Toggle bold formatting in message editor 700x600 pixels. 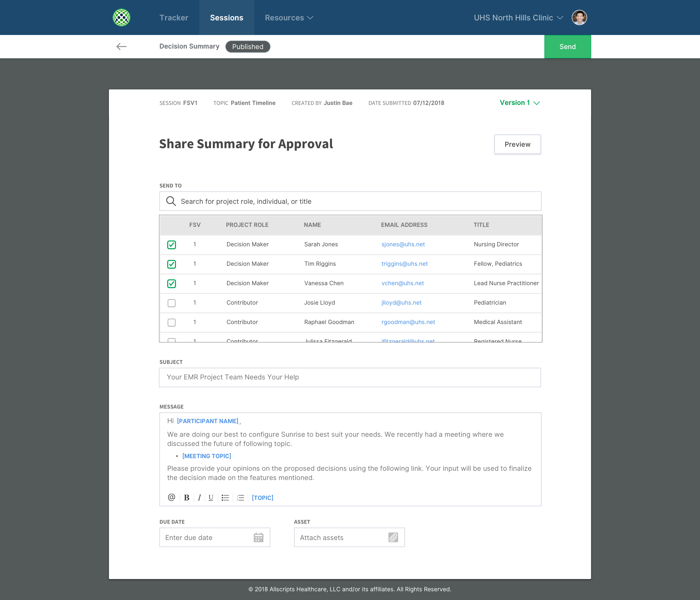pyautogui.click(x=186, y=498)
